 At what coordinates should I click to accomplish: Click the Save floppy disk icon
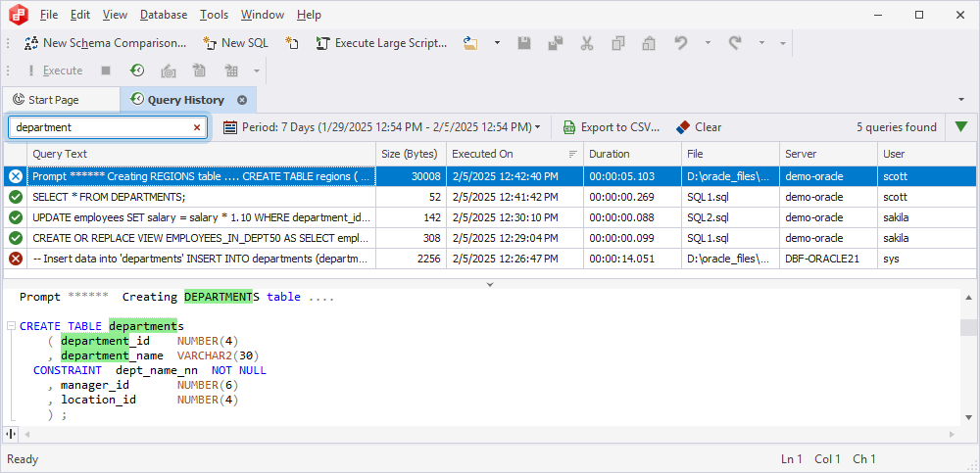click(x=524, y=43)
